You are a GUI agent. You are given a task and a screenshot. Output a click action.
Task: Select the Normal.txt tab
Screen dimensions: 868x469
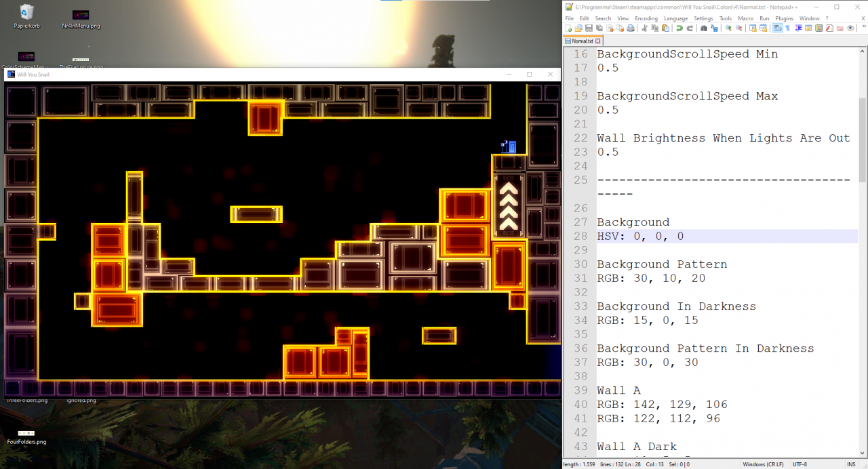pos(583,41)
